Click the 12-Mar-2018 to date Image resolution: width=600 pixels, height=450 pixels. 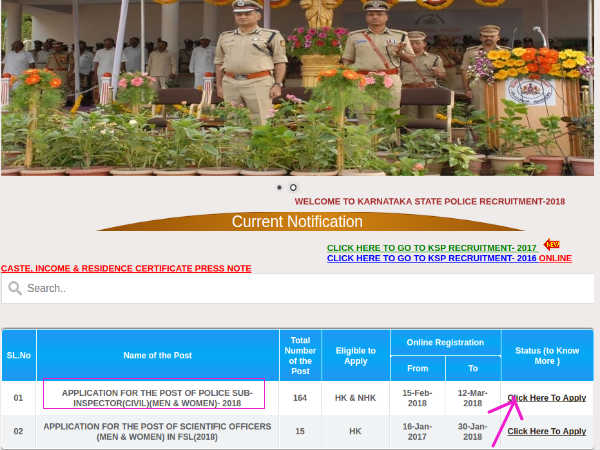(x=473, y=398)
